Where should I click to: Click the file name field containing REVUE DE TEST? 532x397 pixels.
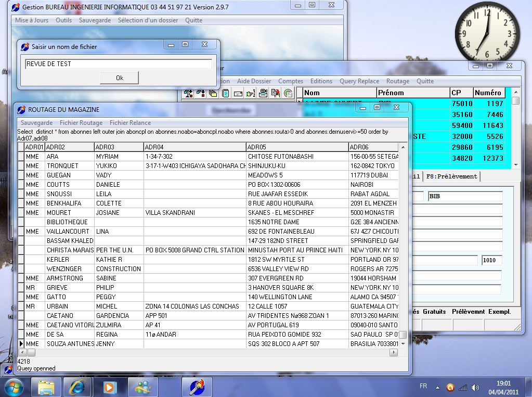click(x=118, y=64)
